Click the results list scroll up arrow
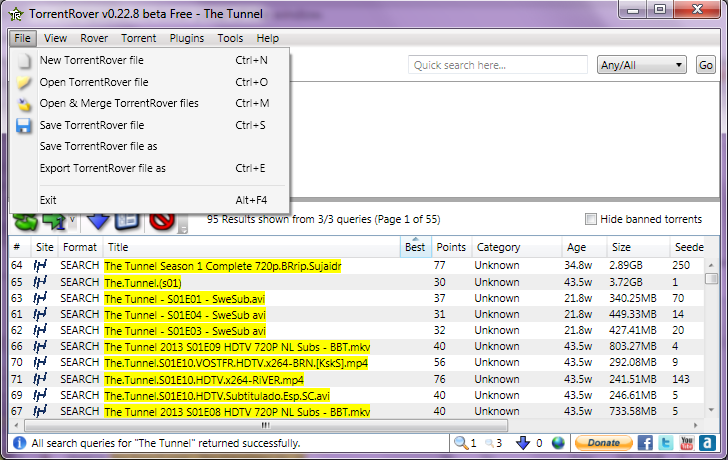The height and width of the screenshot is (460, 728). coord(711,265)
